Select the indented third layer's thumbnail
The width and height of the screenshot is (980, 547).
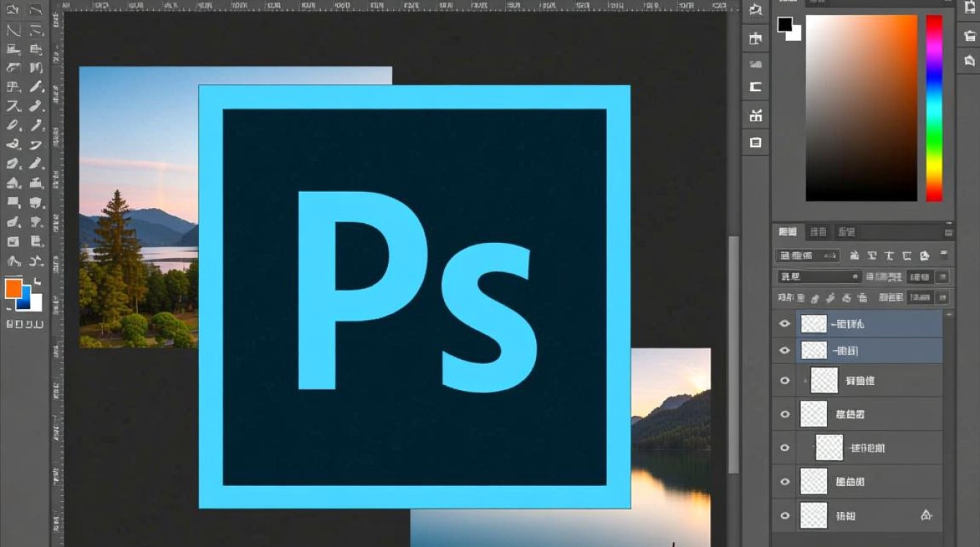click(825, 380)
